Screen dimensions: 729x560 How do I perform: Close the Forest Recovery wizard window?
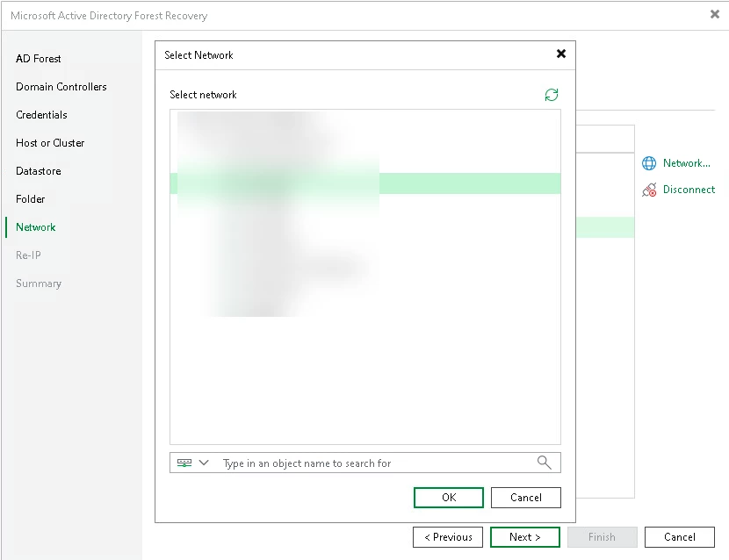[715, 14]
